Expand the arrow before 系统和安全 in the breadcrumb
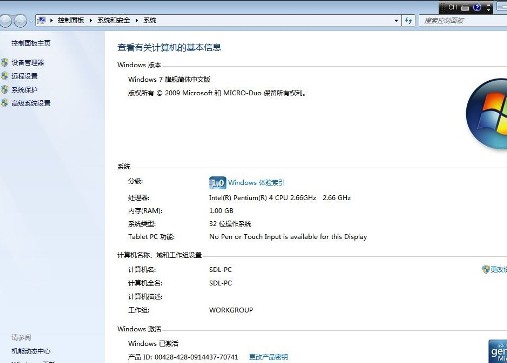 tap(91, 20)
